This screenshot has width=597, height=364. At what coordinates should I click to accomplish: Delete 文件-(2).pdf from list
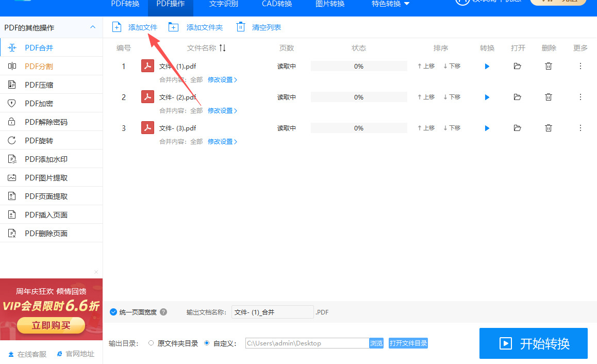(x=549, y=97)
